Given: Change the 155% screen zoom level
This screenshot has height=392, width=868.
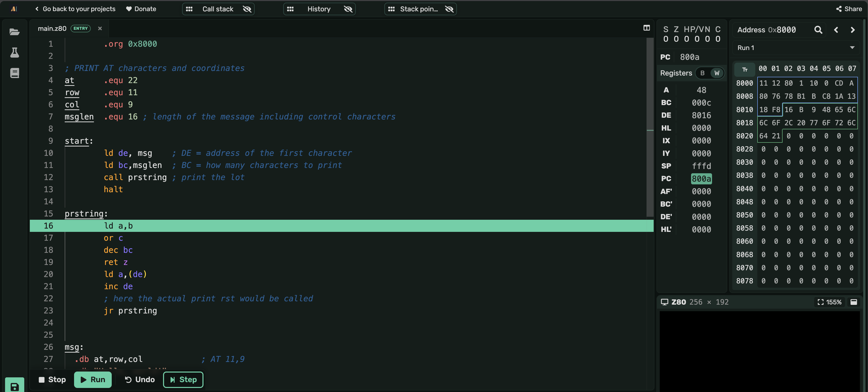Looking at the screenshot, I should click(829, 302).
